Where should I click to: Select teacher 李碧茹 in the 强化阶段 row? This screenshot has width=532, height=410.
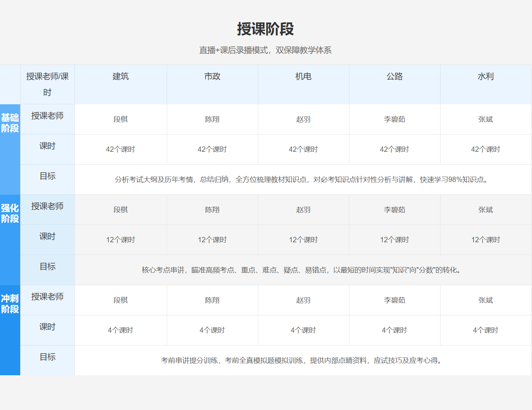394,210
